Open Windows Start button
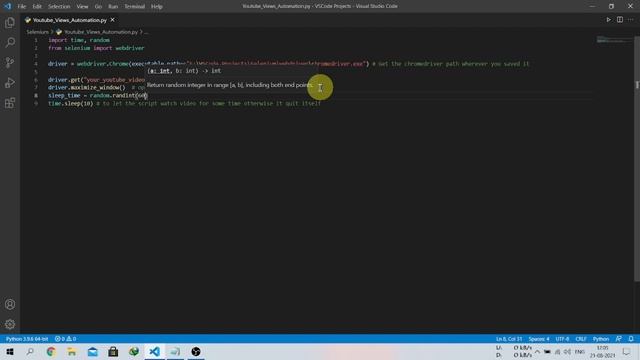 10,352
